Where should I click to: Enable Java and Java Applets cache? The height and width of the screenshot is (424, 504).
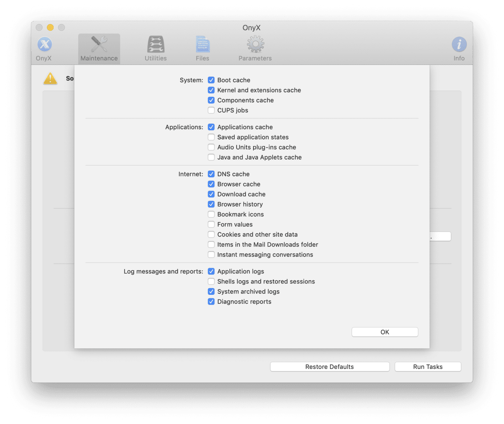click(211, 157)
